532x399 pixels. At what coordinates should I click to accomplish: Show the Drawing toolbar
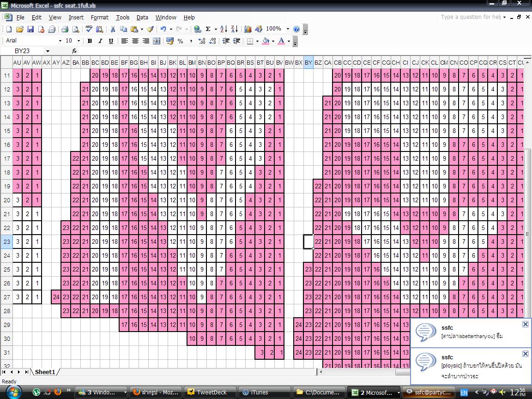coord(259,29)
